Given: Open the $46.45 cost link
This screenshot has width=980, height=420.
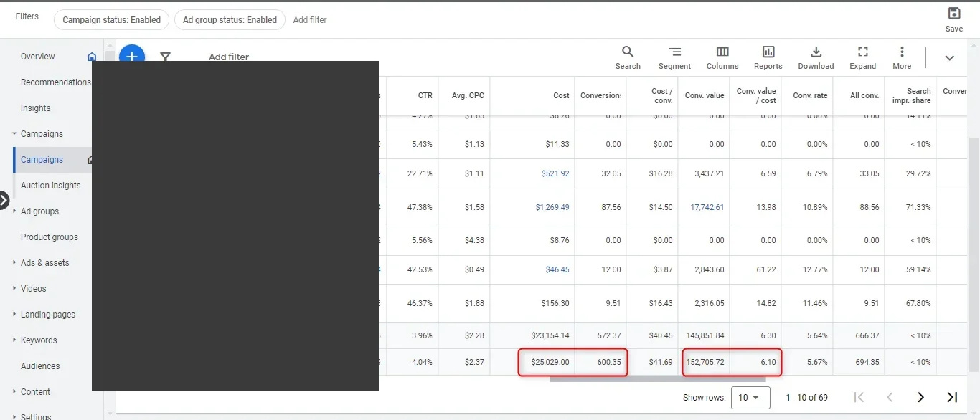Looking at the screenshot, I should point(557,269).
